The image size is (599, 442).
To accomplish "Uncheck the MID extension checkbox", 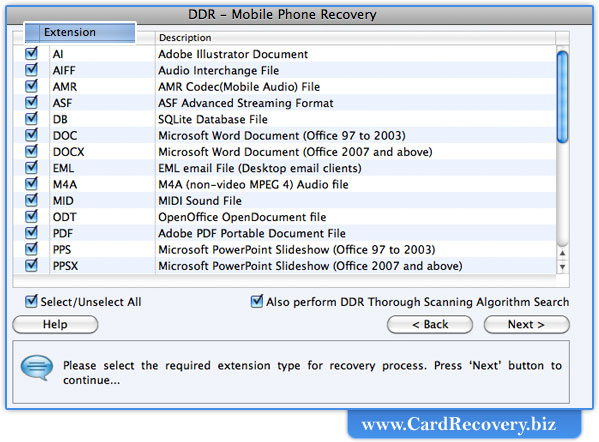I will click(31, 200).
